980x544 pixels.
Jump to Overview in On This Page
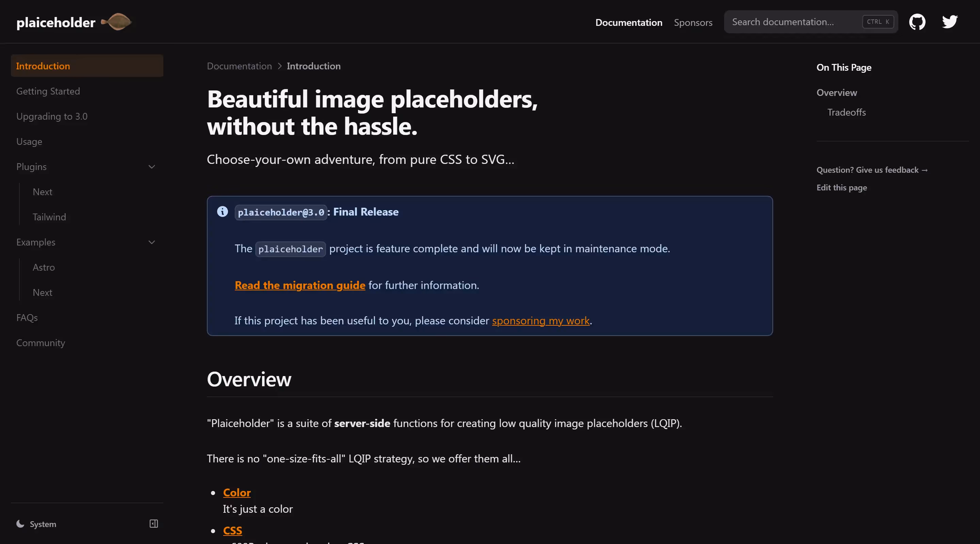(x=837, y=92)
